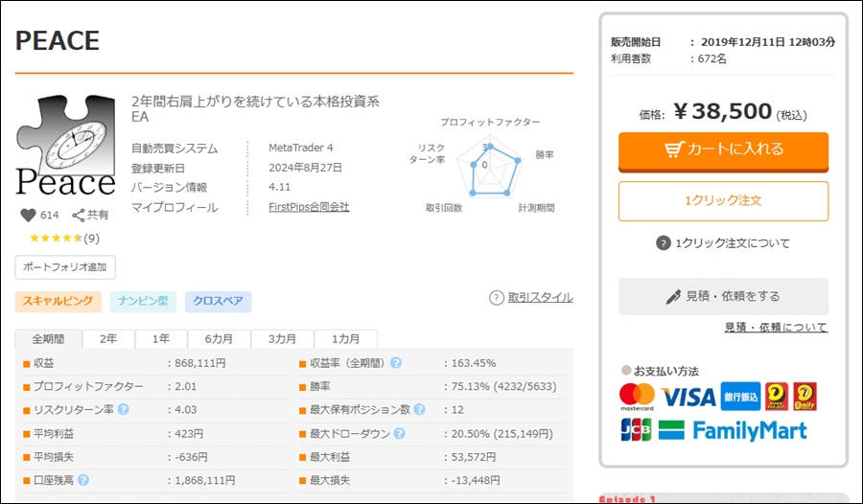Click the ポートフォリオ追加 button
The width and height of the screenshot is (863, 504).
65,267
